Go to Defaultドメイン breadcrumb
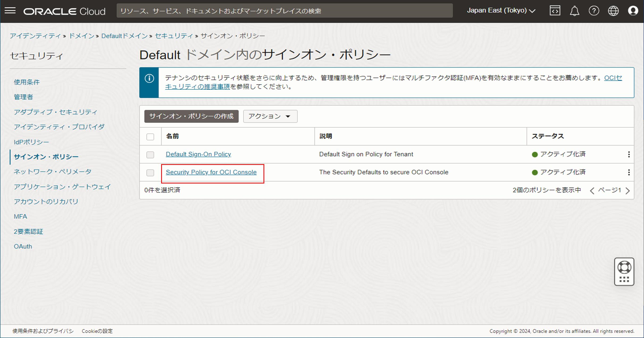Screen dimensions: 644x338 coord(124,36)
